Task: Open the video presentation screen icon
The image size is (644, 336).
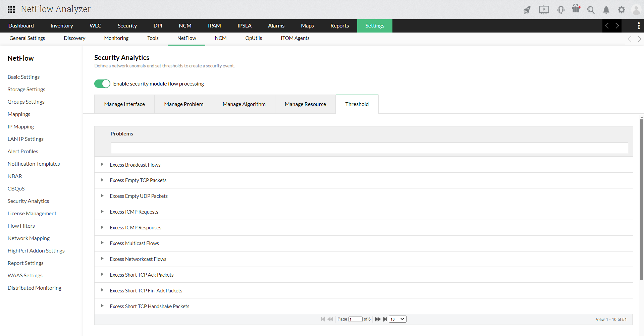Action: pyautogui.click(x=544, y=10)
